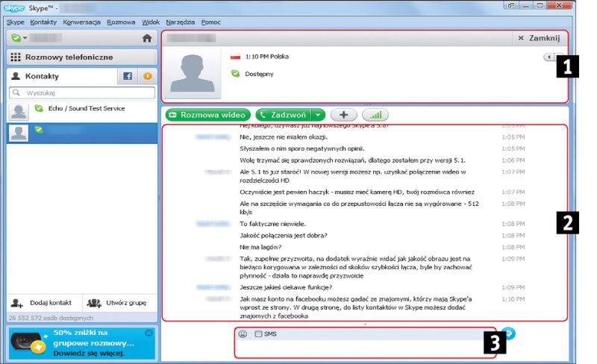597x364 pixels.
Task: Click '26 552 572 osób dostępnych' text
Action: pos(51,318)
